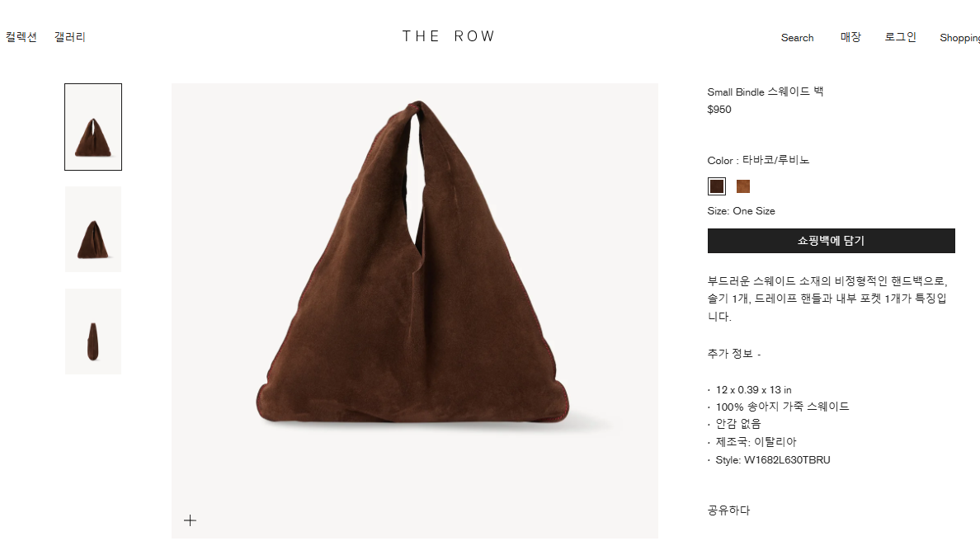980x541 pixels.
Task: Click the Small Bindle product title
Action: coord(765,92)
